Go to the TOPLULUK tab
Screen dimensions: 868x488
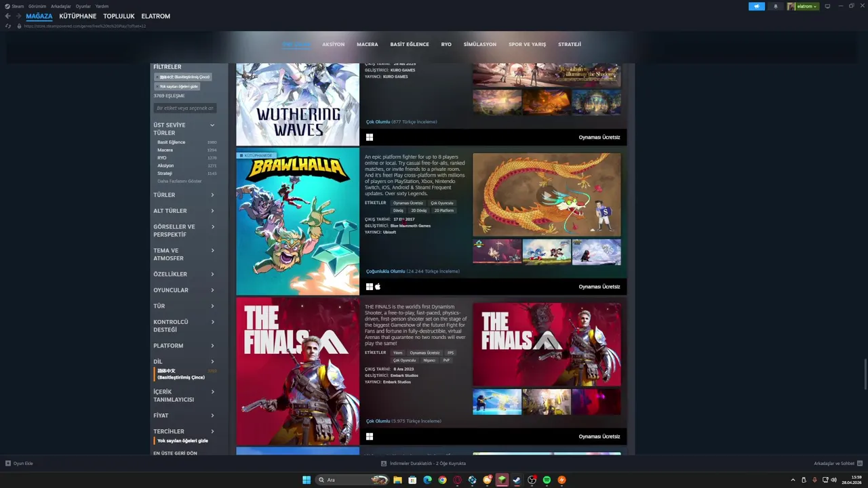coord(119,16)
